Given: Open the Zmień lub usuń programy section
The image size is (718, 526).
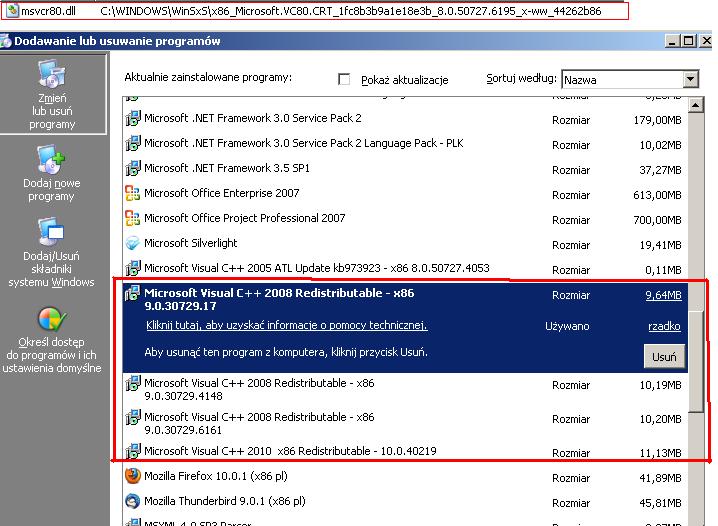Looking at the screenshot, I should pos(53,94).
